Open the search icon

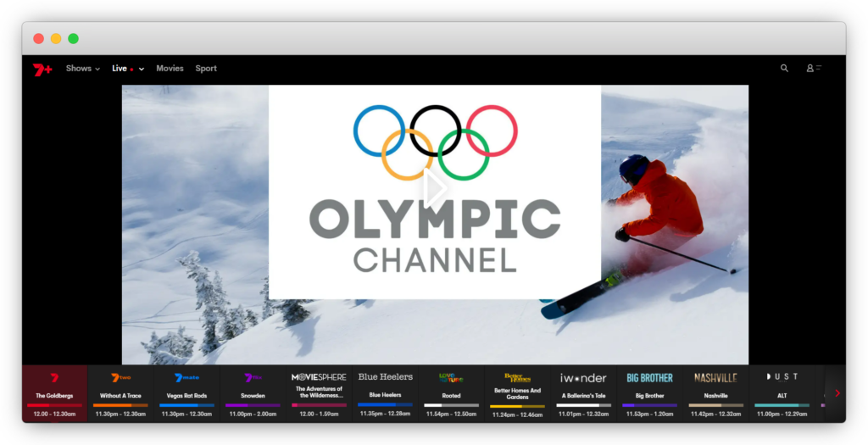784,68
